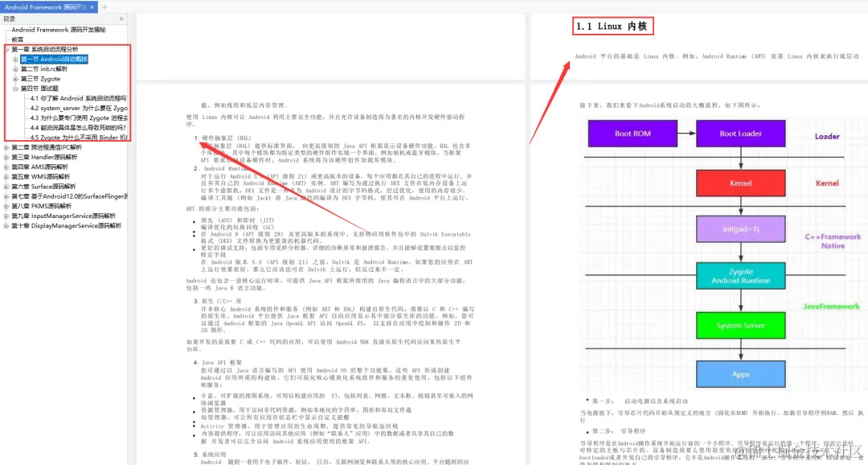Expand 第六章 Surface源码解析 node
The width and height of the screenshot is (868, 465).
tap(6, 187)
